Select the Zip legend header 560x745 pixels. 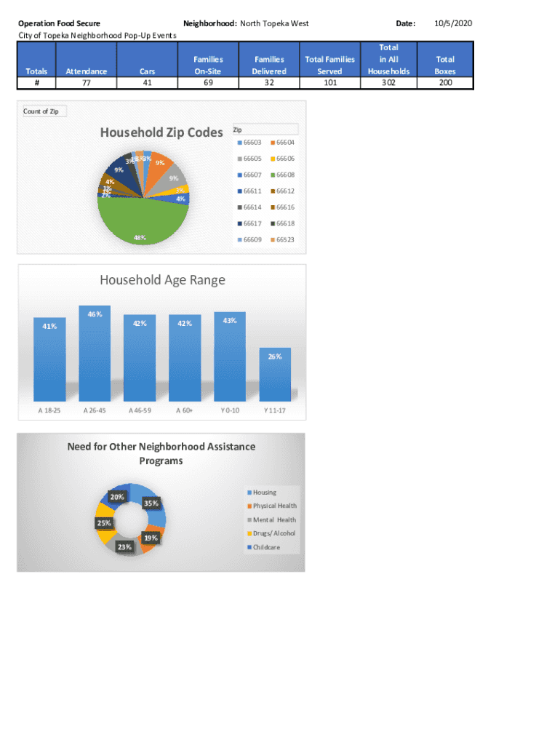click(x=237, y=130)
